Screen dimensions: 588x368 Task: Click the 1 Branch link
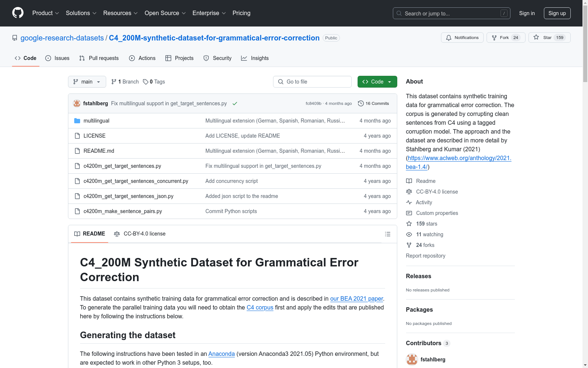[125, 82]
